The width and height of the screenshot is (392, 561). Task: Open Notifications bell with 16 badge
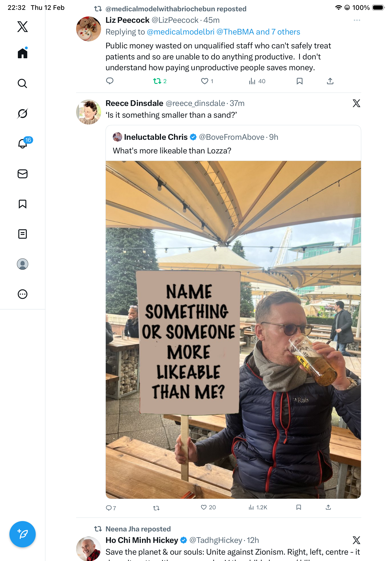click(23, 144)
